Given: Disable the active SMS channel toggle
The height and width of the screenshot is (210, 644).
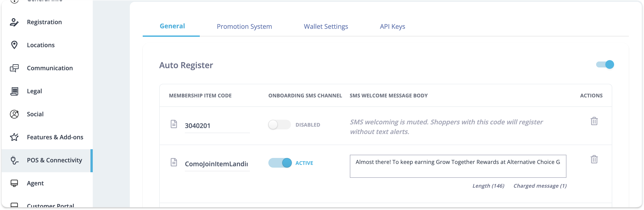Looking at the screenshot, I should pos(280,163).
